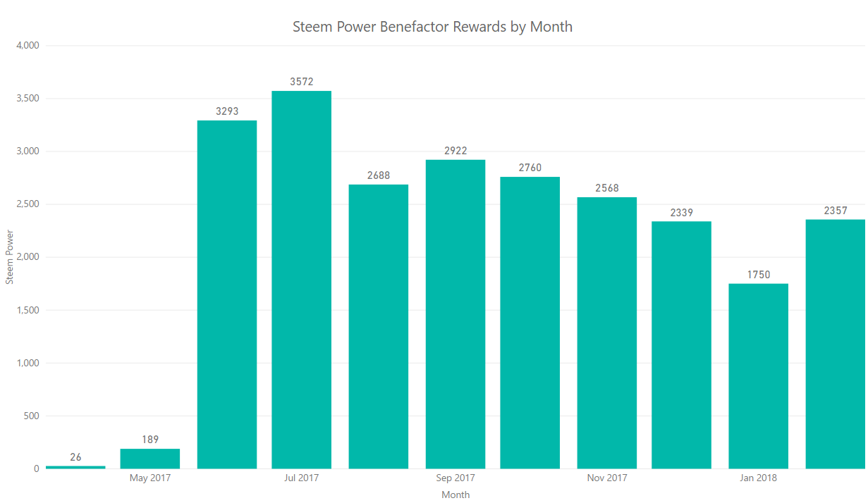Select the bar labeled 2357
The image size is (868, 503).
[x=836, y=344]
